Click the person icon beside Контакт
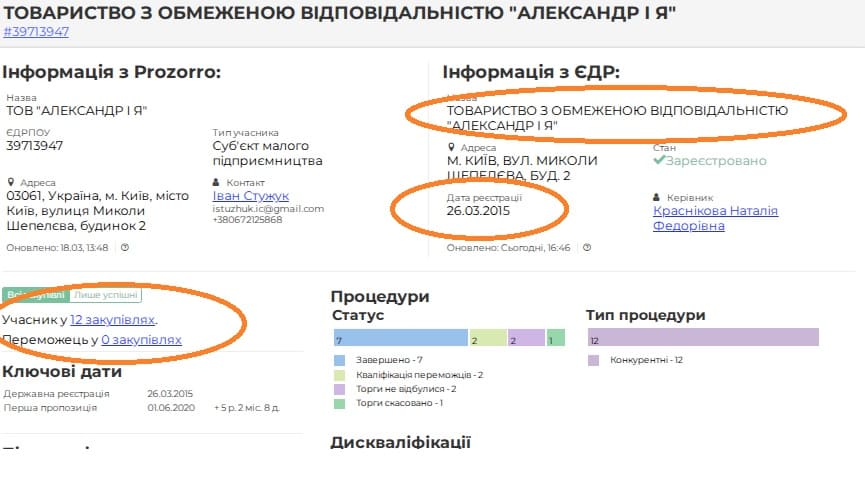Screen dimensions: 865x501 point(217,182)
